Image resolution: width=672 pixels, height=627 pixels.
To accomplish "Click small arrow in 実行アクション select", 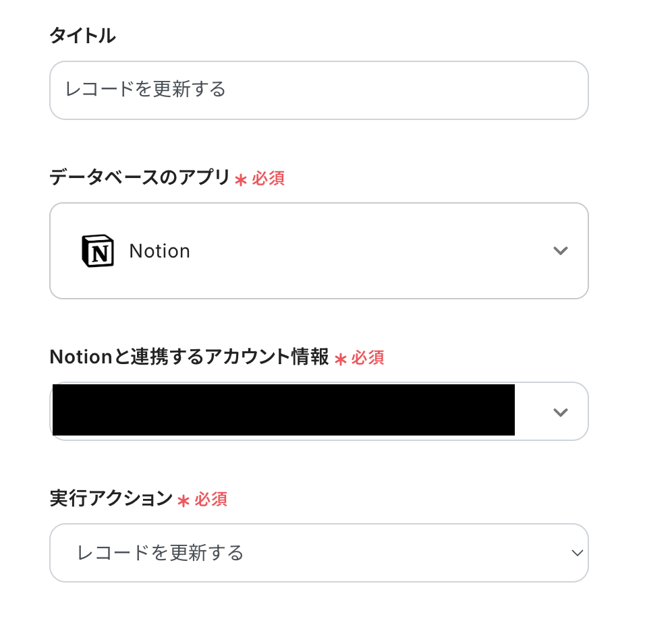I will [x=577, y=553].
